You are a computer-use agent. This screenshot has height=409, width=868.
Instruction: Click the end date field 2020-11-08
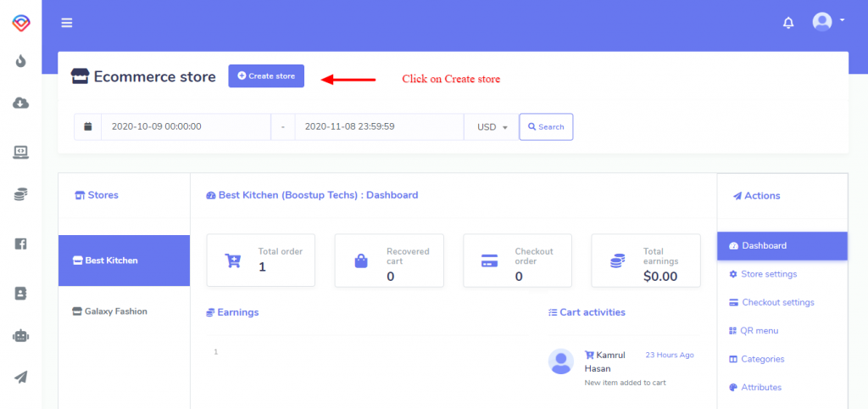click(x=379, y=127)
